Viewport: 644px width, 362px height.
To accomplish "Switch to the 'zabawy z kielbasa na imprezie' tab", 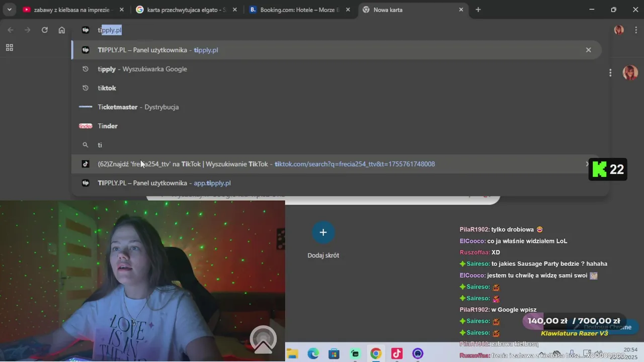I will [73, 10].
